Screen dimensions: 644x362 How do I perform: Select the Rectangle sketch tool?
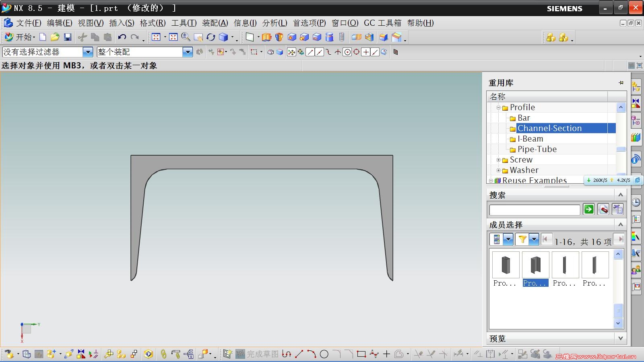361,354
